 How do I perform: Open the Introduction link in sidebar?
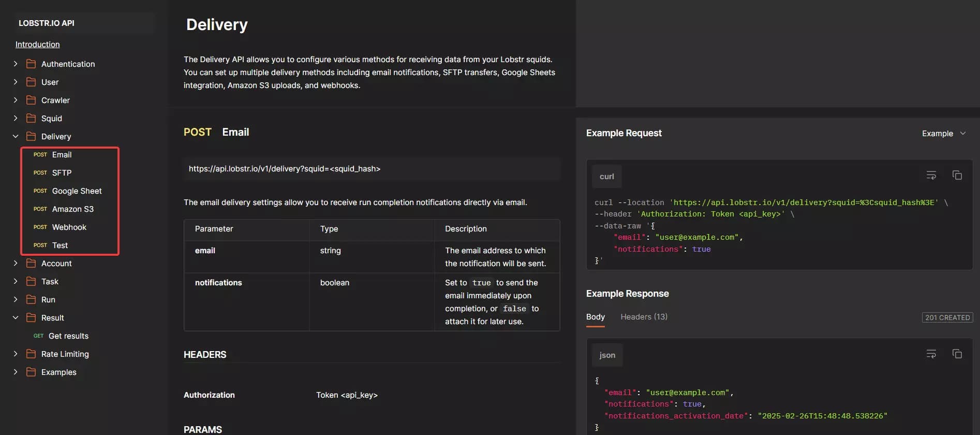tap(37, 45)
